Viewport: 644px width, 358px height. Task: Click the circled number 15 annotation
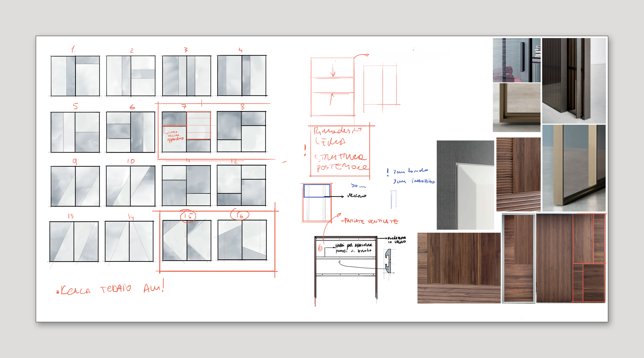pos(188,216)
